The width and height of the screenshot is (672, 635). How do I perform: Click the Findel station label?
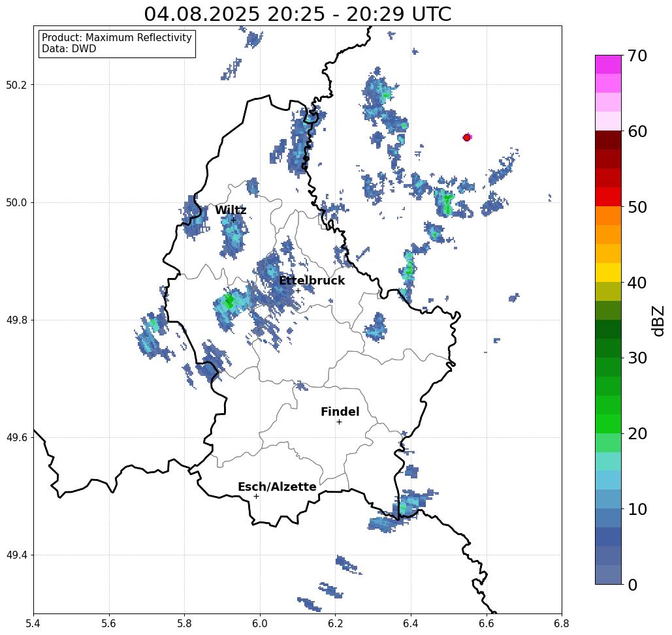click(x=340, y=412)
